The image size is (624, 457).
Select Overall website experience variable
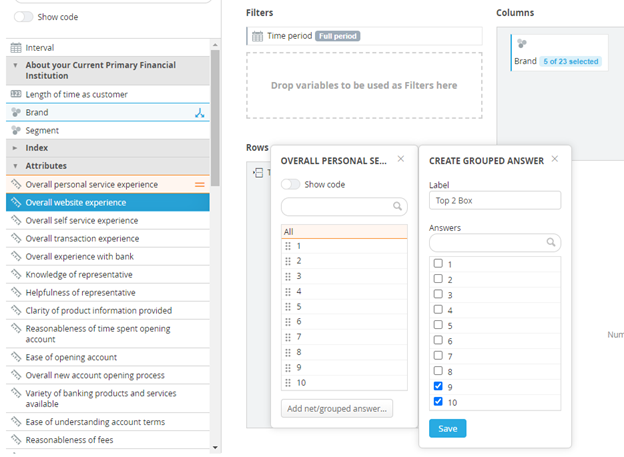[108, 202]
